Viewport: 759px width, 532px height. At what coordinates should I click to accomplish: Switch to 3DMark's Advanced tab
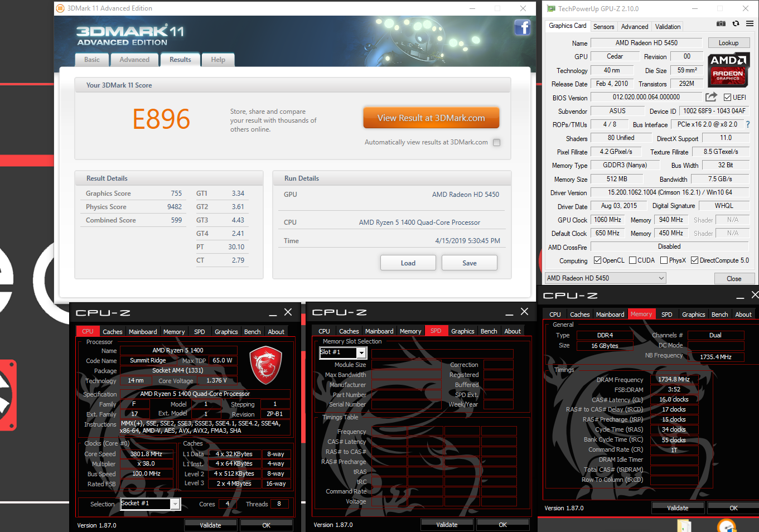click(x=134, y=60)
